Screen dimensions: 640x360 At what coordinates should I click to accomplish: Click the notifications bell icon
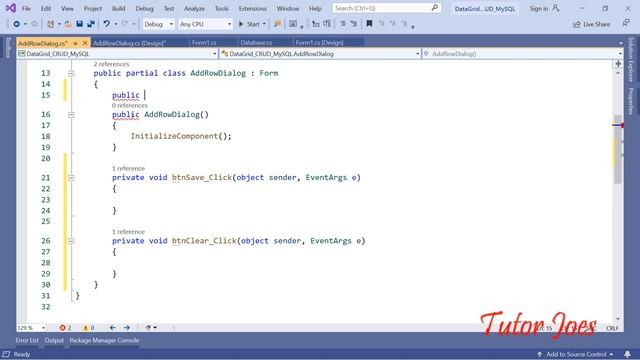(627, 354)
